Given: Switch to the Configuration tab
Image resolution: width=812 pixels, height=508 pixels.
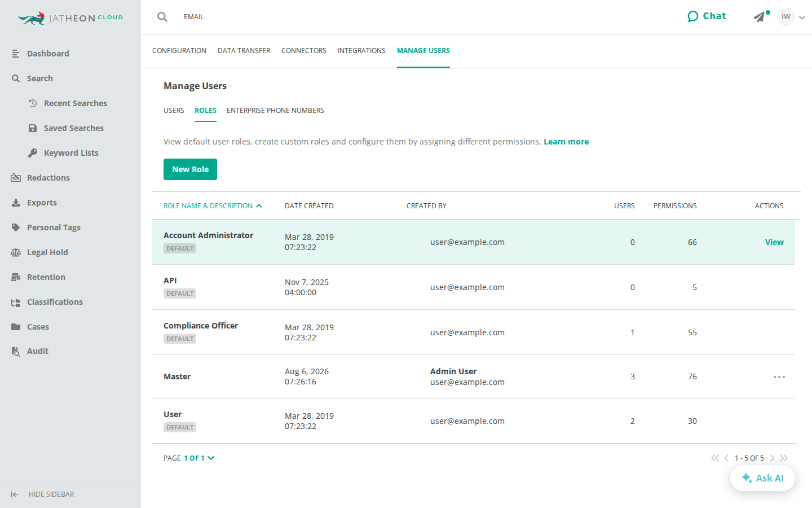Looking at the screenshot, I should [x=179, y=51].
